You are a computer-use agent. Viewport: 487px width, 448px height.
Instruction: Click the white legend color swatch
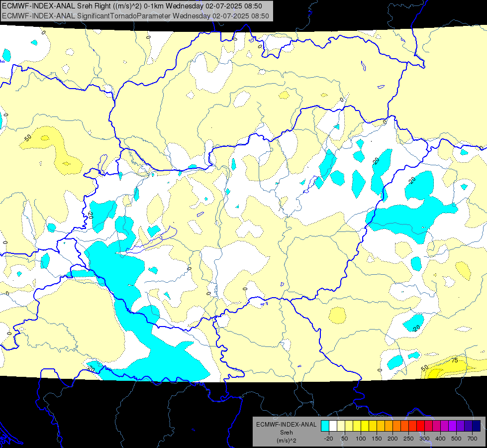[333, 426]
